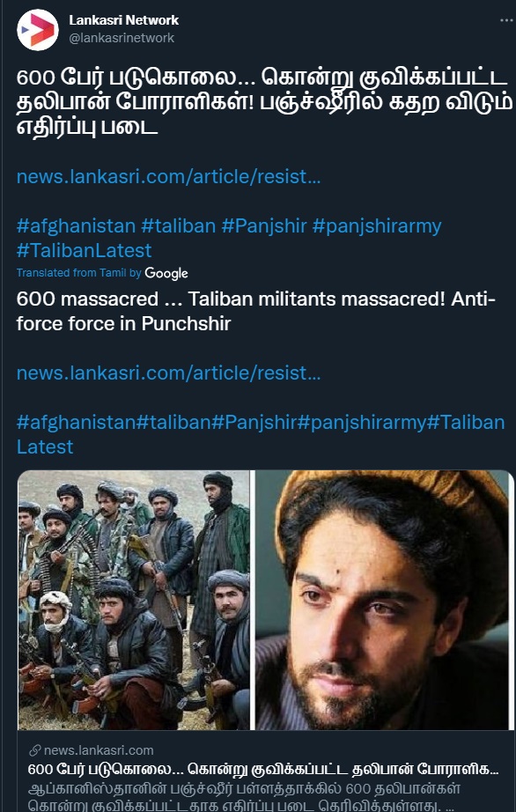This screenshot has width=516, height=812.
Task: Click the link icon beside news.lankasri.com
Action: 35,750
